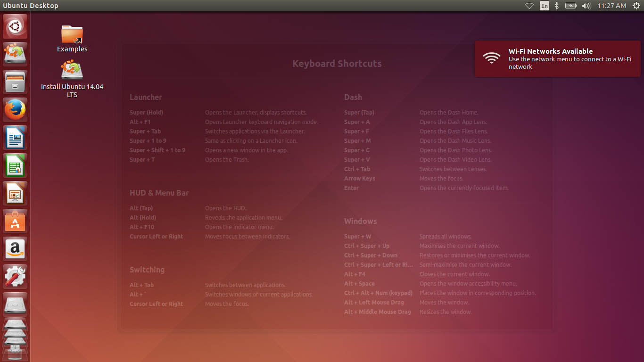This screenshot has width=644, height=362.
Task: Click 'Opens the Dash App Lens.' text
Action: tap(453, 122)
